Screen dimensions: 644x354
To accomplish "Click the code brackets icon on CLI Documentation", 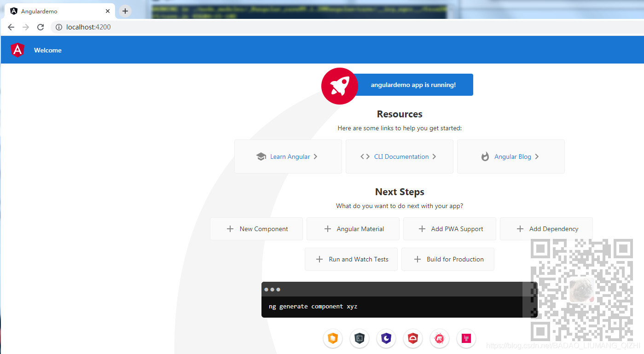I will click(365, 157).
